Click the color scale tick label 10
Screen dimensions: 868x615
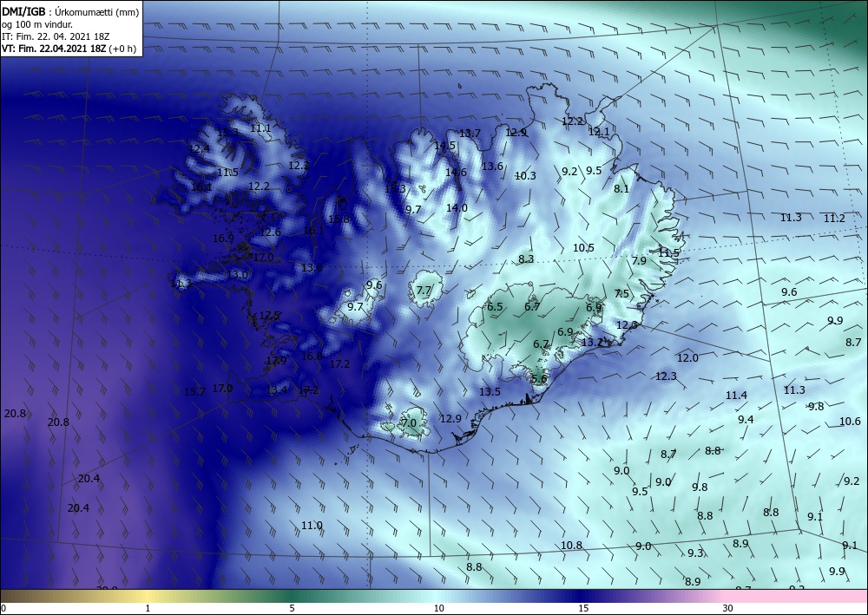click(x=439, y=609)
